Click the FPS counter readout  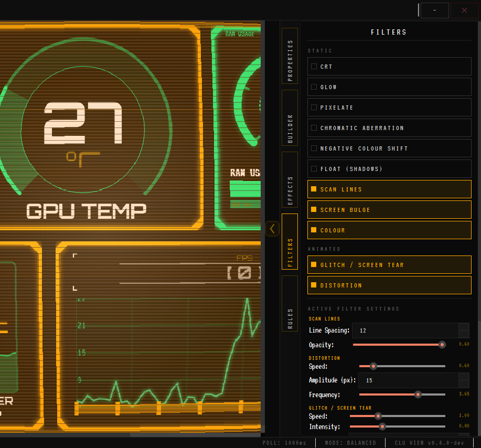coord(244,273)
